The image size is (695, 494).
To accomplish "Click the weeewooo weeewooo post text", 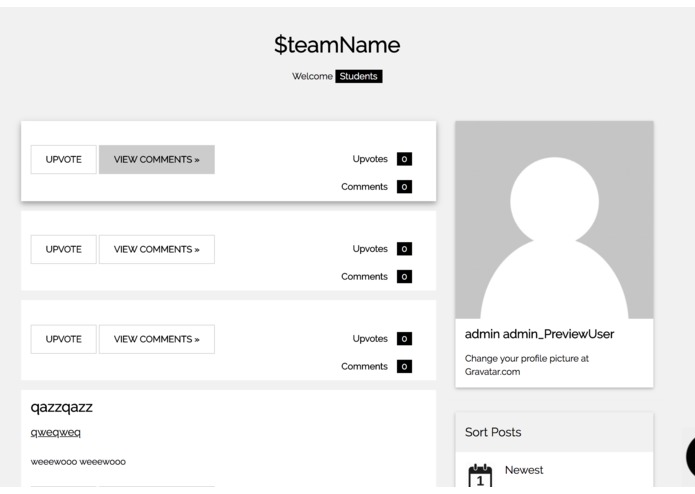I will click(x=78, y=462).
